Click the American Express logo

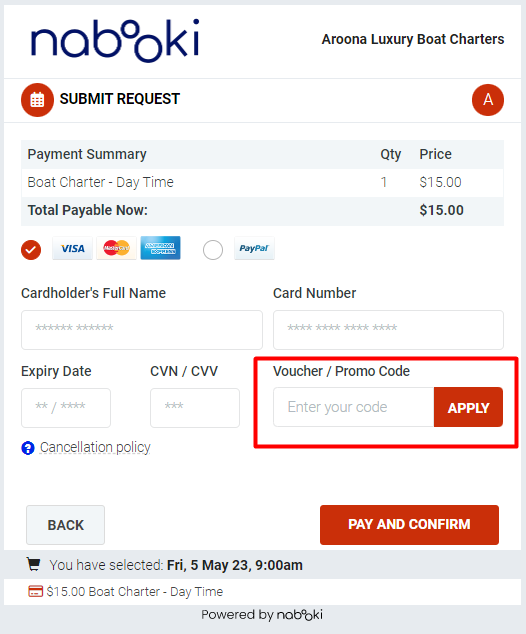161,248
